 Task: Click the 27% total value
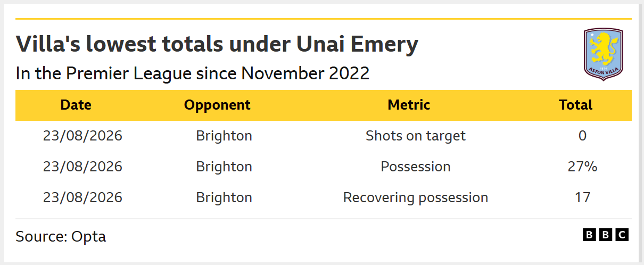[583, 167]
